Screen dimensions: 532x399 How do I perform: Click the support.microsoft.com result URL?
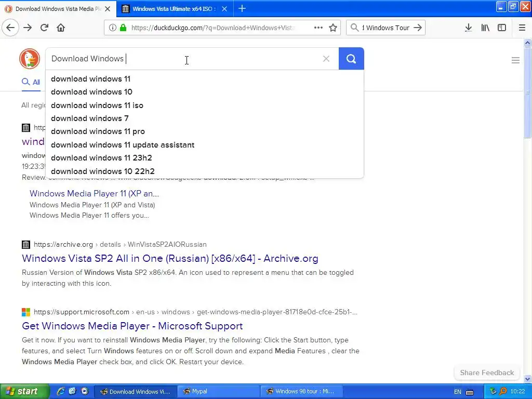coord(195,312)
